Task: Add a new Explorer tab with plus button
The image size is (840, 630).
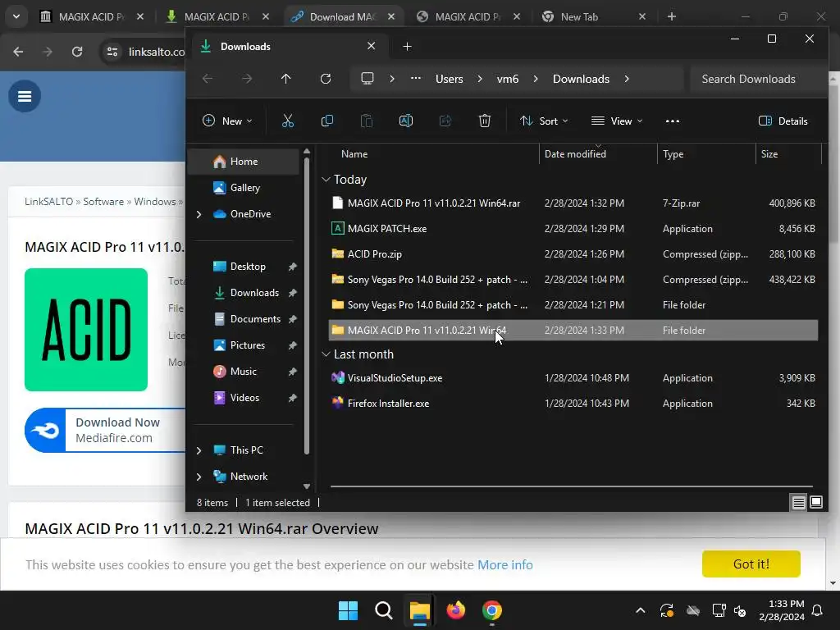Action: pyautogui.click(x=407, y=47)
